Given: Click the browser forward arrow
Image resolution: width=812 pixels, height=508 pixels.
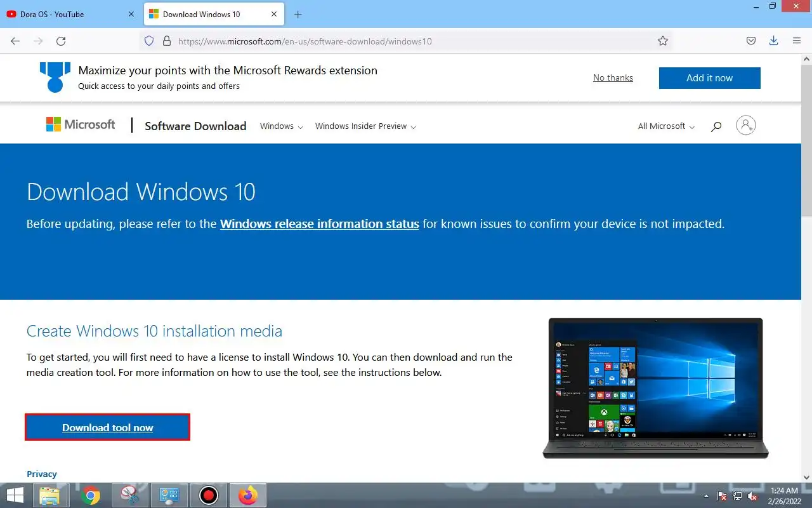Looking at the screenshot, I should click(x=38, y=41).
